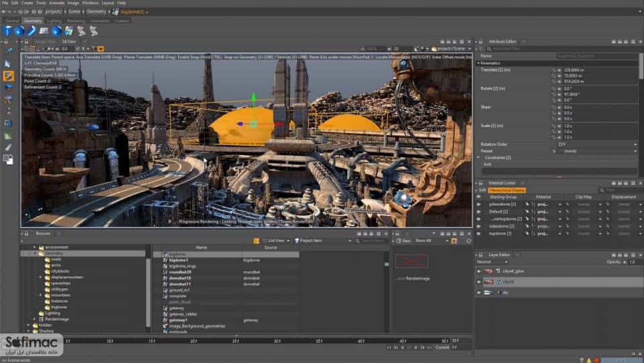The image size is (644, 363).
Task: Click the overlapping squares color icon in left toolbar
Action: pos(8,159)
